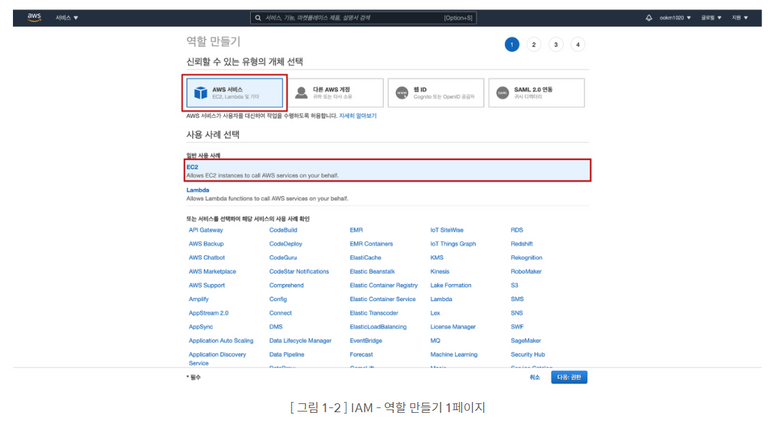Choose Elastic Beanstalk service
The width and height of the screenshot is (768, 438).
coord(372,271)
